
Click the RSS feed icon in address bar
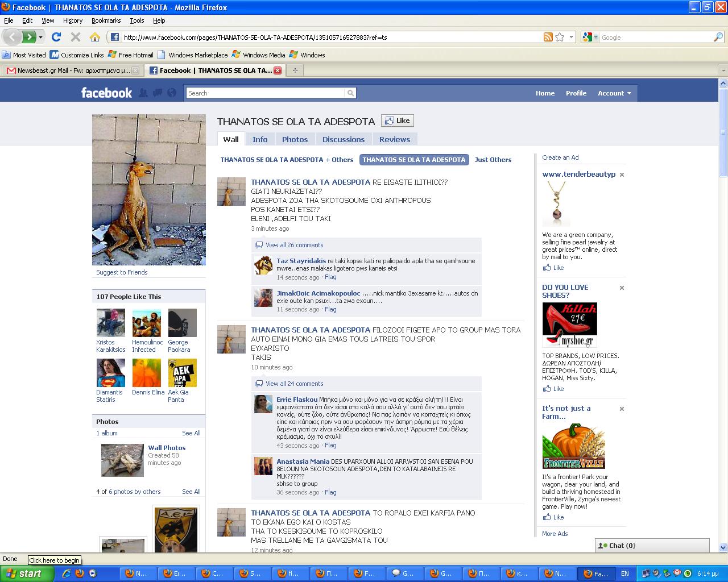[x=548, y=37]
